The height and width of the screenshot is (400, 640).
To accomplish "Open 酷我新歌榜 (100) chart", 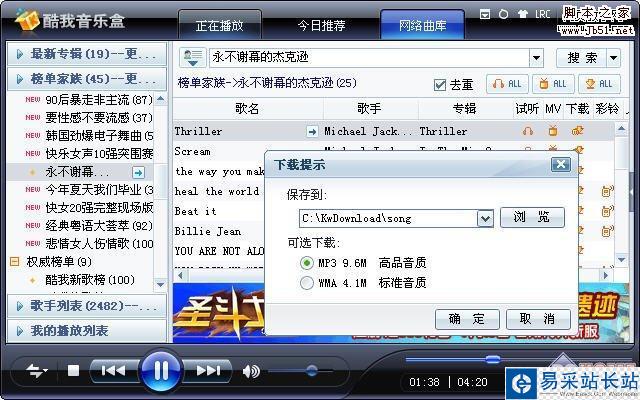I will point(90,280).
